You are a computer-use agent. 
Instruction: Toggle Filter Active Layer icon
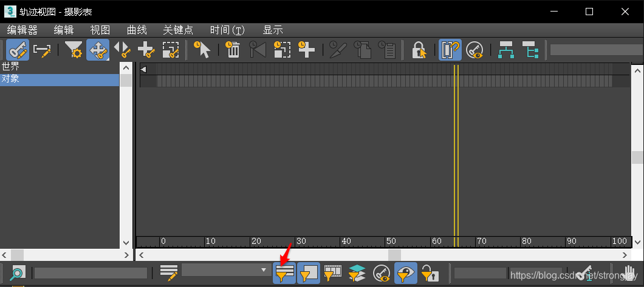click(x=357, y=273)
